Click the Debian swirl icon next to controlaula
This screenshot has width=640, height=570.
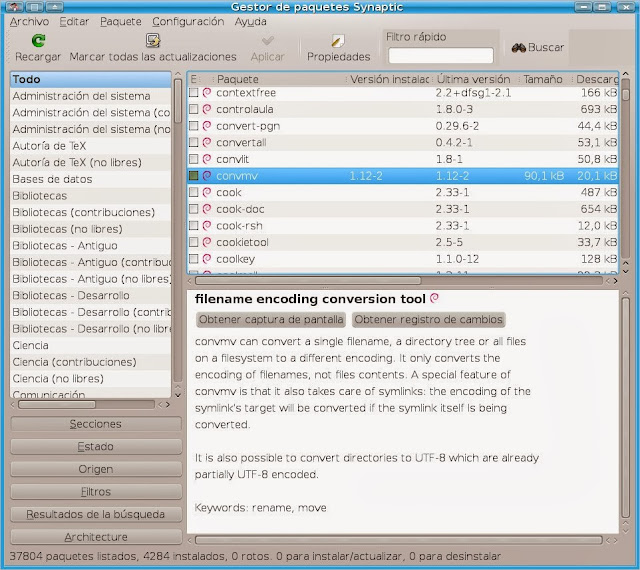point(207,109)
